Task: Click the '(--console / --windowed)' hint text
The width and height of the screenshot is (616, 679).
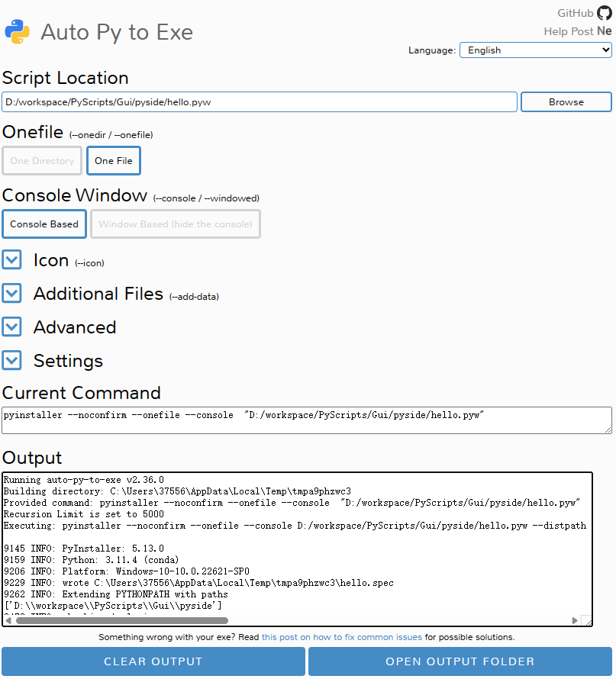Action: pyautogui.click(x=206, y=198)
